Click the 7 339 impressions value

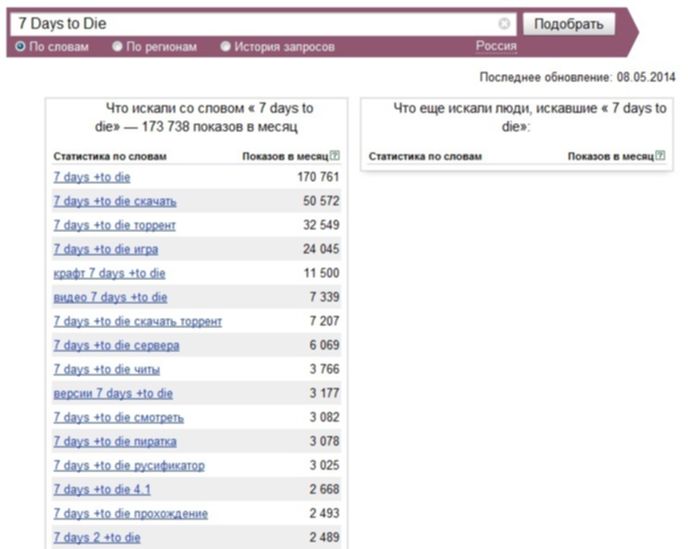click(324, 297)
